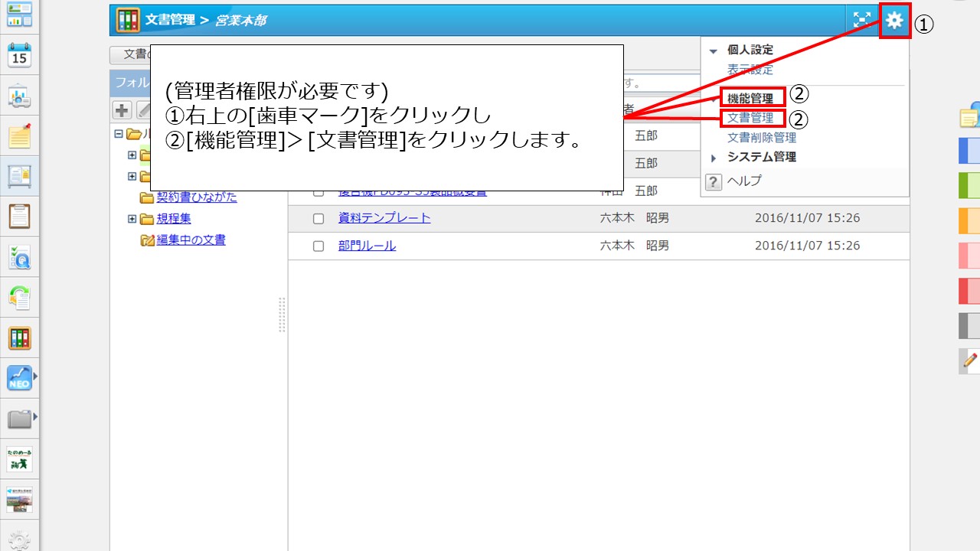Expand the システム管理 section
The height and width of the screenshot is (551, 980).
tap(714, 157)
